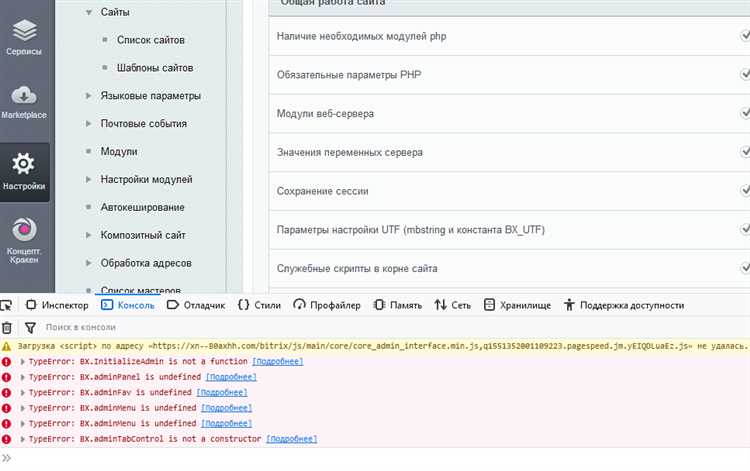Click the script load warning message

[383, 346]
